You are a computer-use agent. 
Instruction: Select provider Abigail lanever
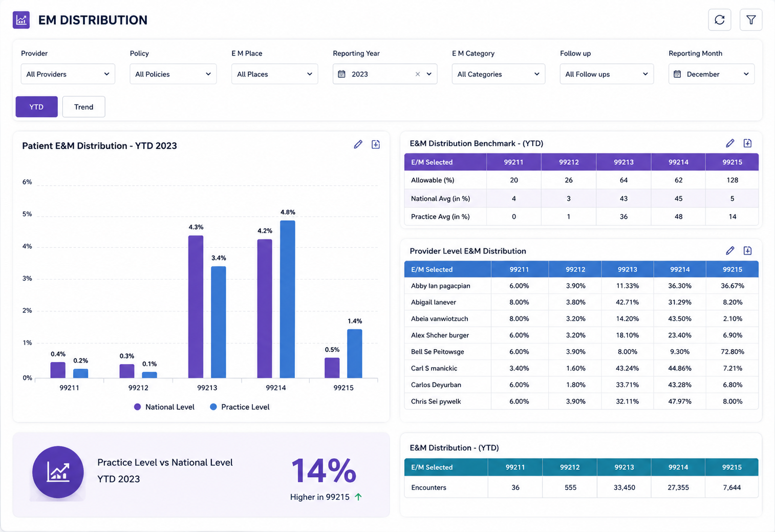(x=433, y=302)
